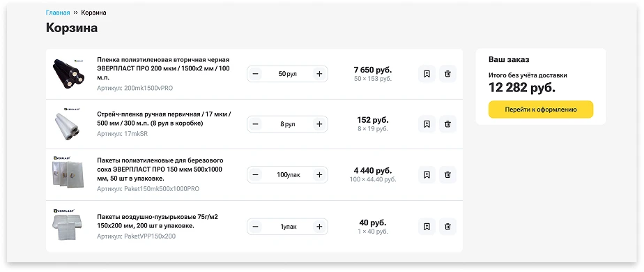Increase quantity of black film rolls
Viewport: 644px width, 272px height.
tap(319, 74)
